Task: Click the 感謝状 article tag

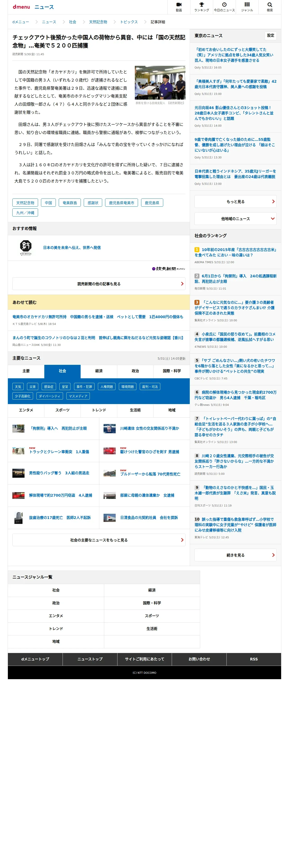Action: (x=93, y=203)
